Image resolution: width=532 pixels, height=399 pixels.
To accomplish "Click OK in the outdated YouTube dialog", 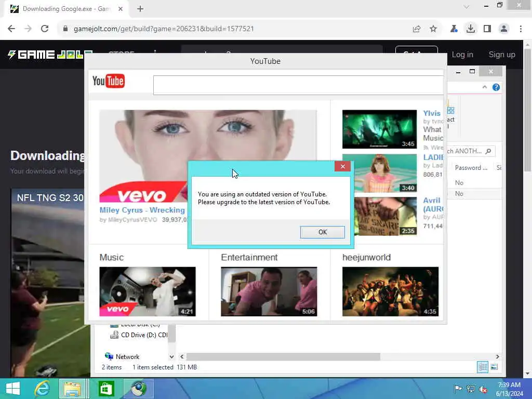I will (x=322, y=232).
